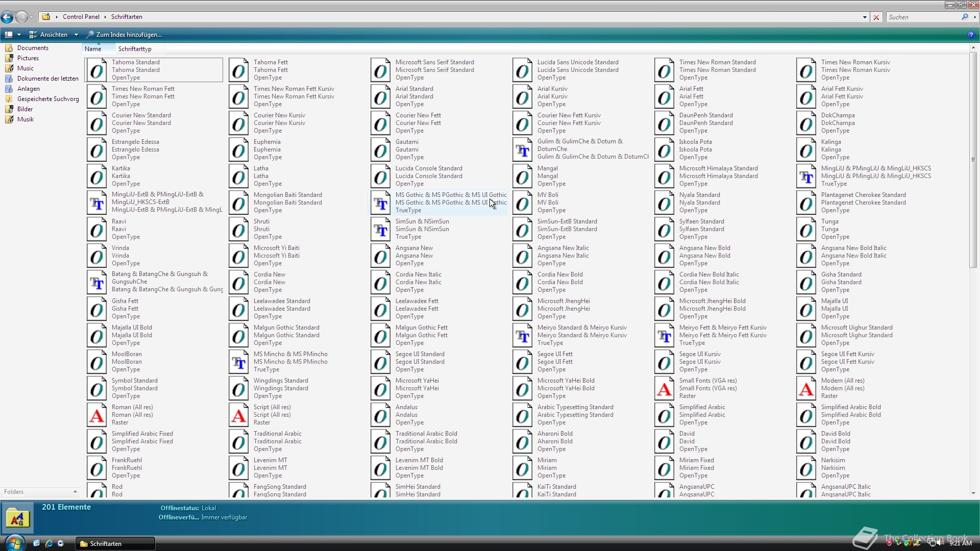Click Control Panel in the breadcrumb
Viewport: 980px width, 551px height.
(x=81, y=17)
